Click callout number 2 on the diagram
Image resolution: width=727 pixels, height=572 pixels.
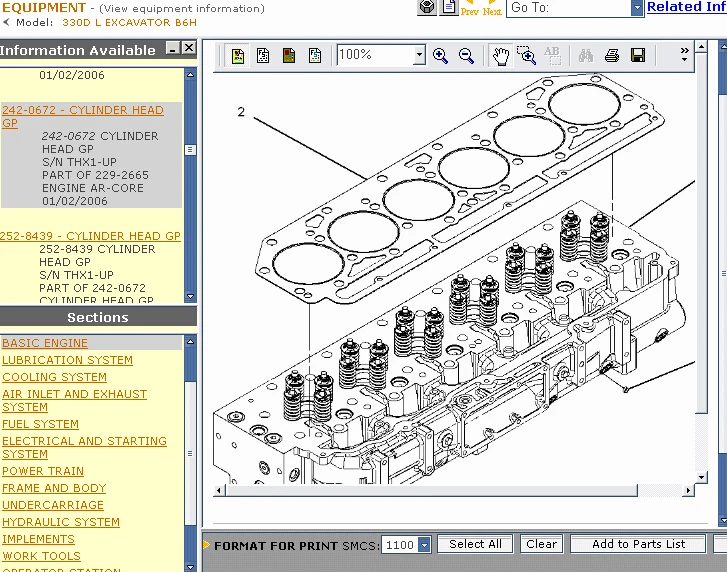[241, 112]
